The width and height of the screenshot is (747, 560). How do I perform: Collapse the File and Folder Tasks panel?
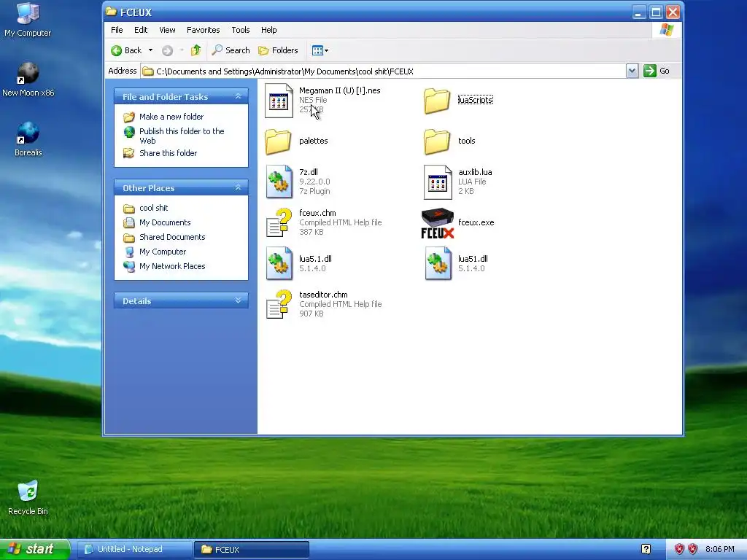click(x=239, y=97)
